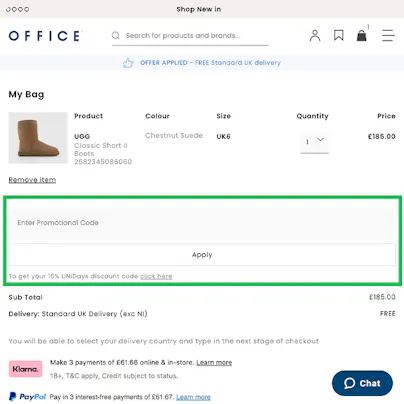Click the carousel dots indicator

click(x=17, y=9)
